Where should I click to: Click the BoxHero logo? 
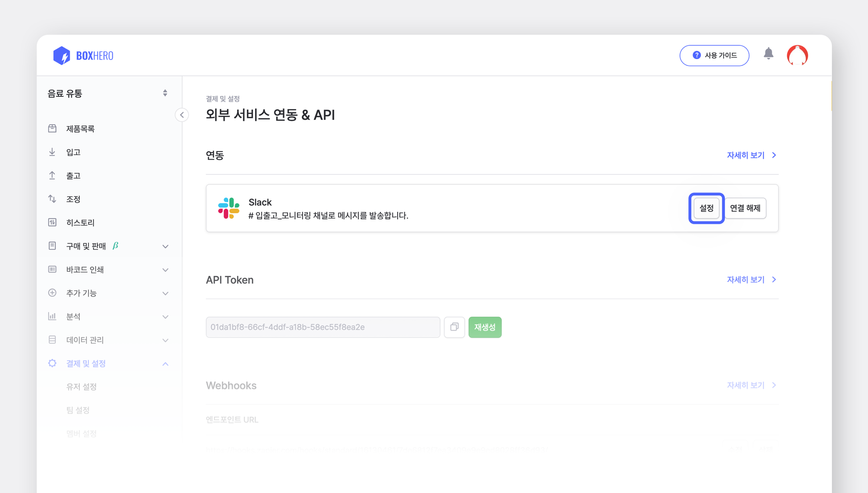(83, 56)
